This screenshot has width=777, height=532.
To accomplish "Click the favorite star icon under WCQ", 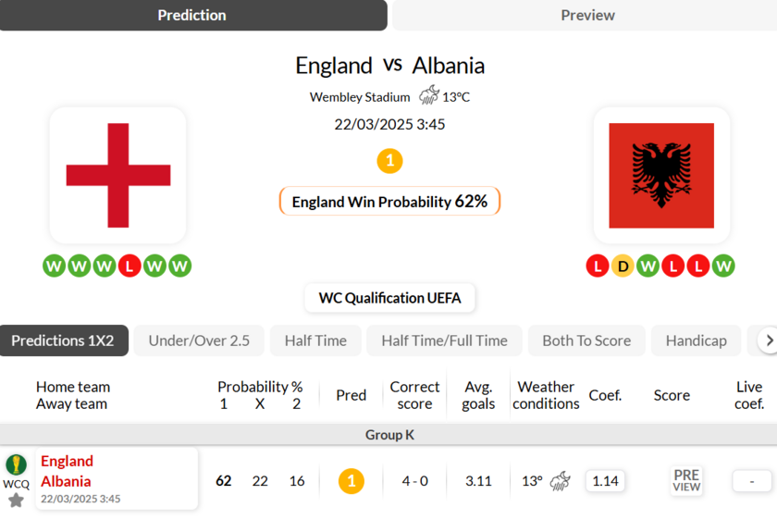I will tap(16, 501).
